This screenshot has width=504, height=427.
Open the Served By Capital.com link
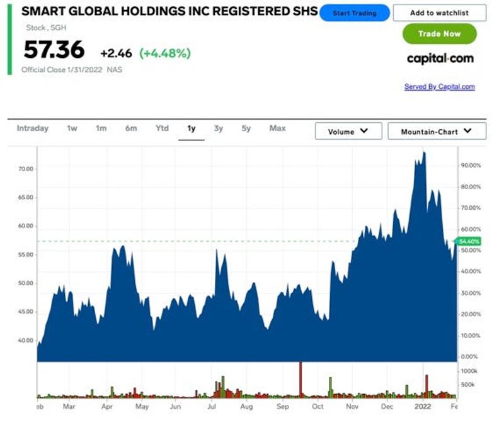(439, 86)
